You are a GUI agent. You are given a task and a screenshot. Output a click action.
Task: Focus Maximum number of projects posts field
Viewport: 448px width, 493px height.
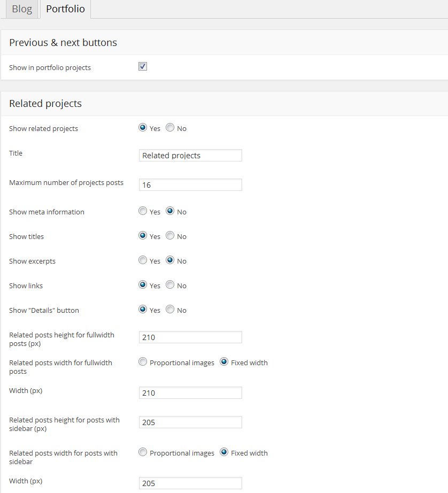(190, 185)
